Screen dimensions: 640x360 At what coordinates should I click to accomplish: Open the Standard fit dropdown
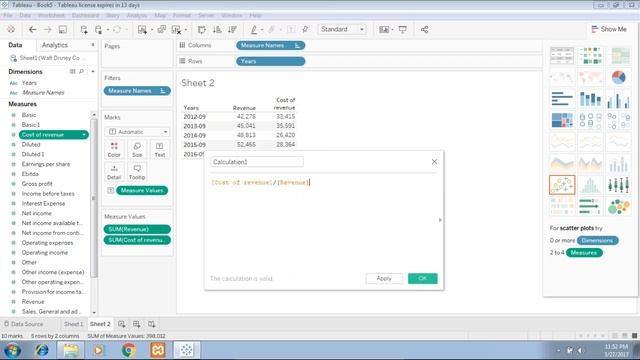(x=342, y=29)
